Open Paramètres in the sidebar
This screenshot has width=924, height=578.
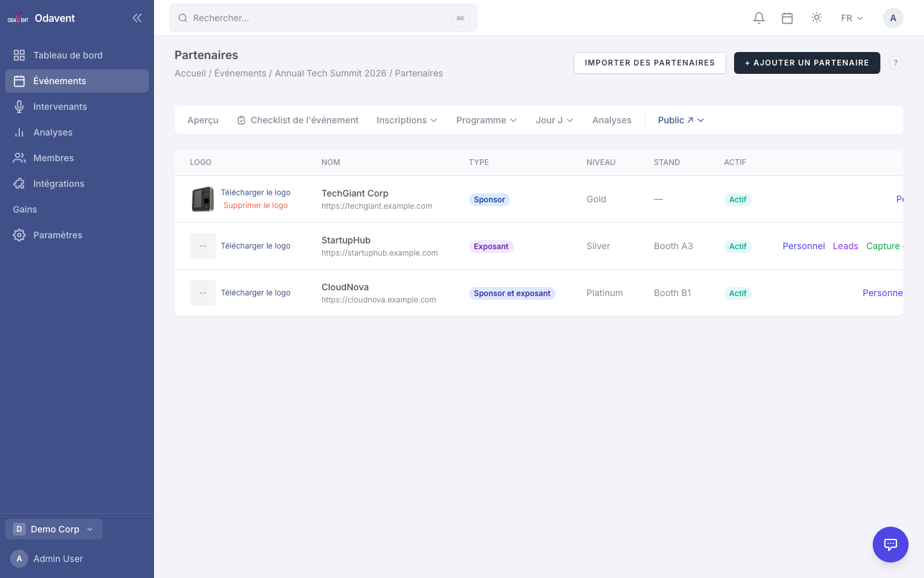point(77,235)
